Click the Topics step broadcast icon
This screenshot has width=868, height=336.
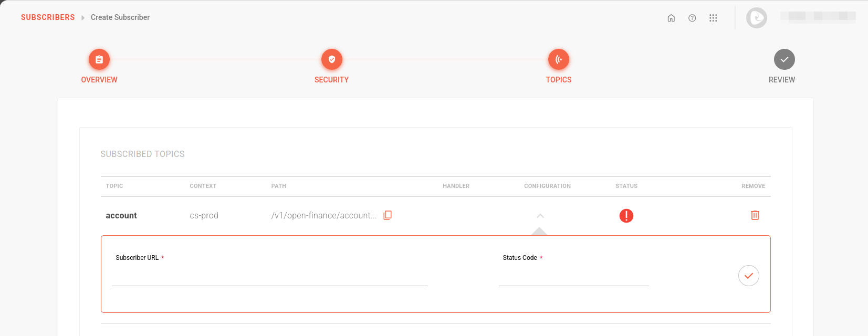tap(558, 59)
